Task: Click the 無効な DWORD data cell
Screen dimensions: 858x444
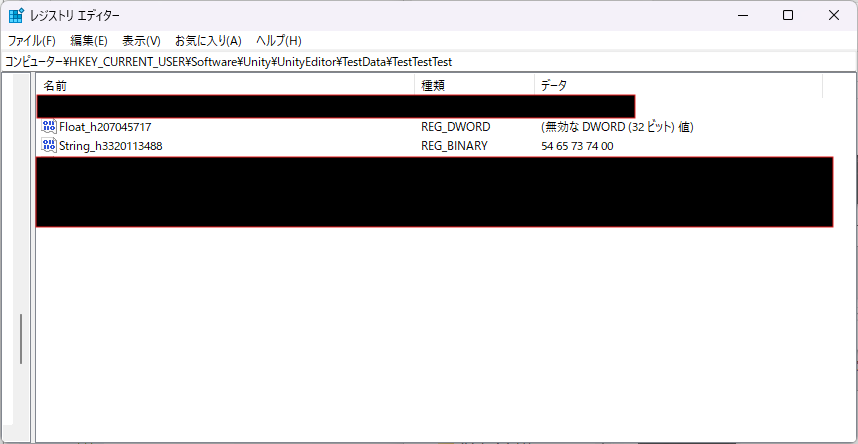Action: (x=617, y=127)
